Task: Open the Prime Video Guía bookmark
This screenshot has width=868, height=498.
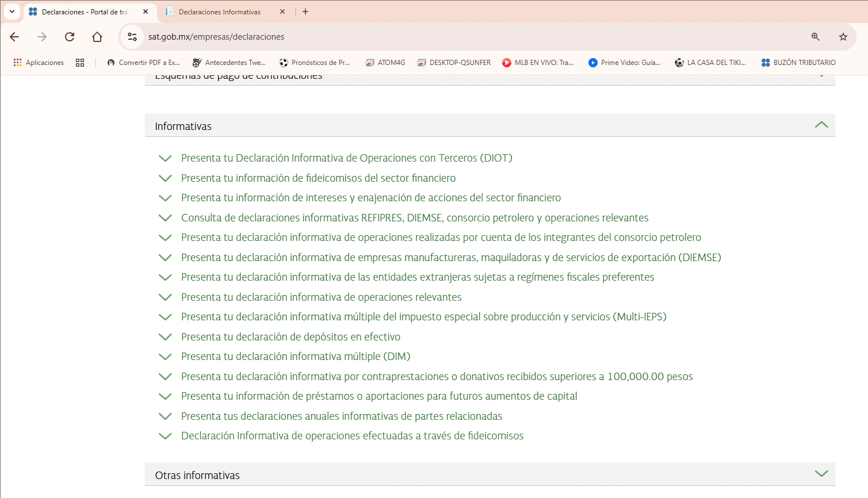Action: [x=624, y=62]
